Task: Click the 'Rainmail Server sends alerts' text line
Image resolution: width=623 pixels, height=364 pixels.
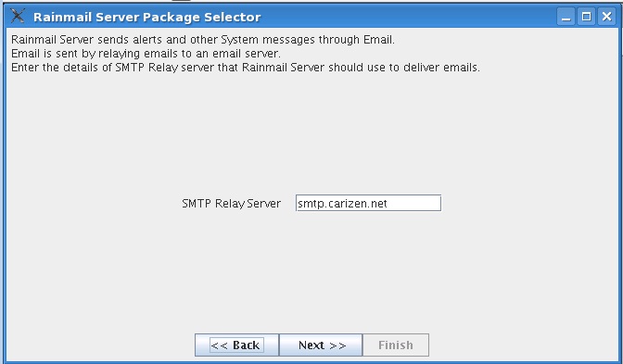Action: point(203,40)
